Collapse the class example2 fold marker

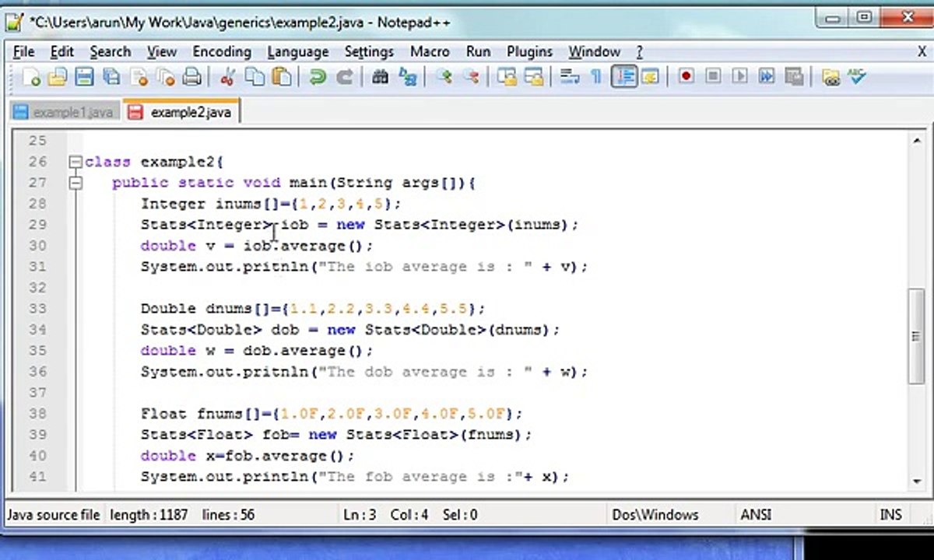tap(75, 162)
